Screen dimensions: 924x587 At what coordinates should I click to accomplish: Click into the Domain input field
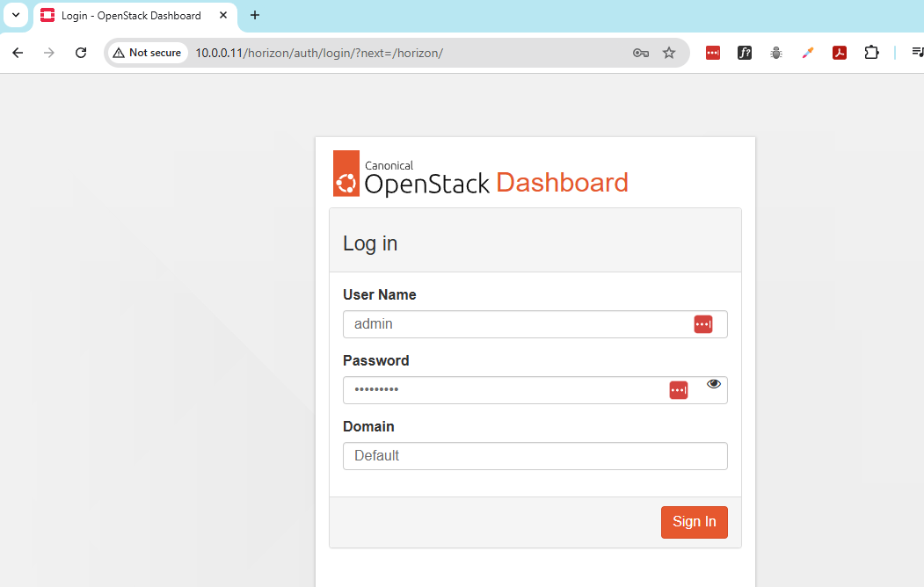[535, 456]
